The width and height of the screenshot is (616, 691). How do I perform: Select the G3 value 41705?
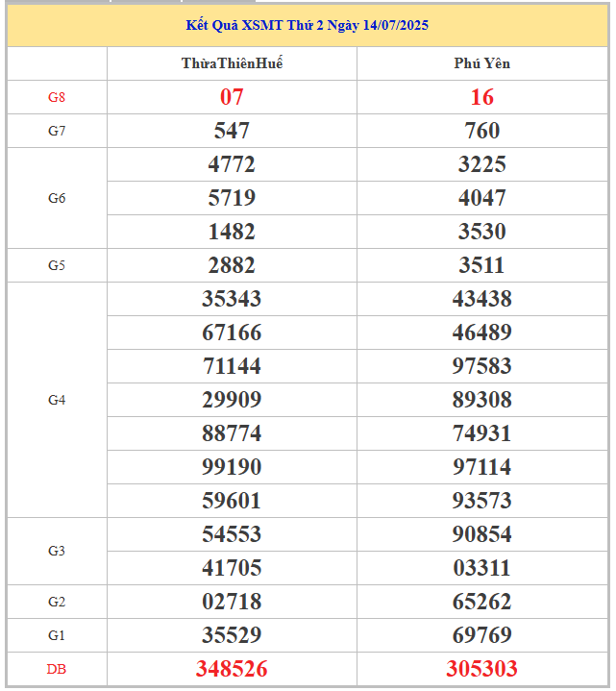(232, 568)
